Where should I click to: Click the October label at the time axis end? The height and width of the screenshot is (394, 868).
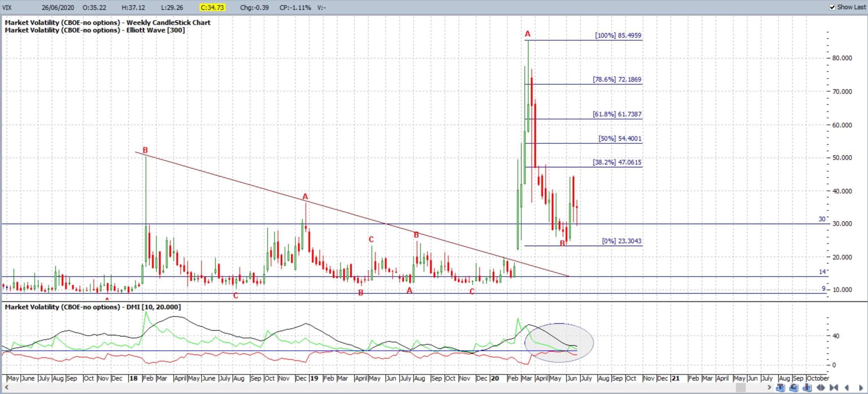pyautogui.click(x=818, y=378)
